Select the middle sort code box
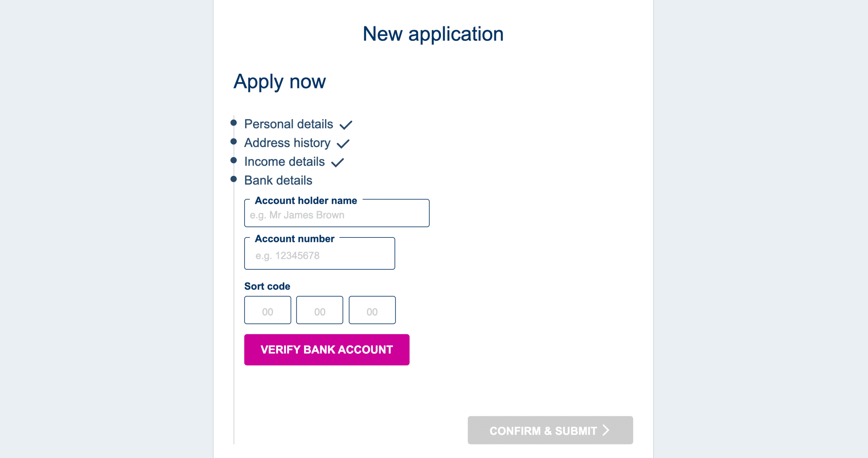Image resolution: width=868 pixels, height=458 pixels. click(319, 310)
